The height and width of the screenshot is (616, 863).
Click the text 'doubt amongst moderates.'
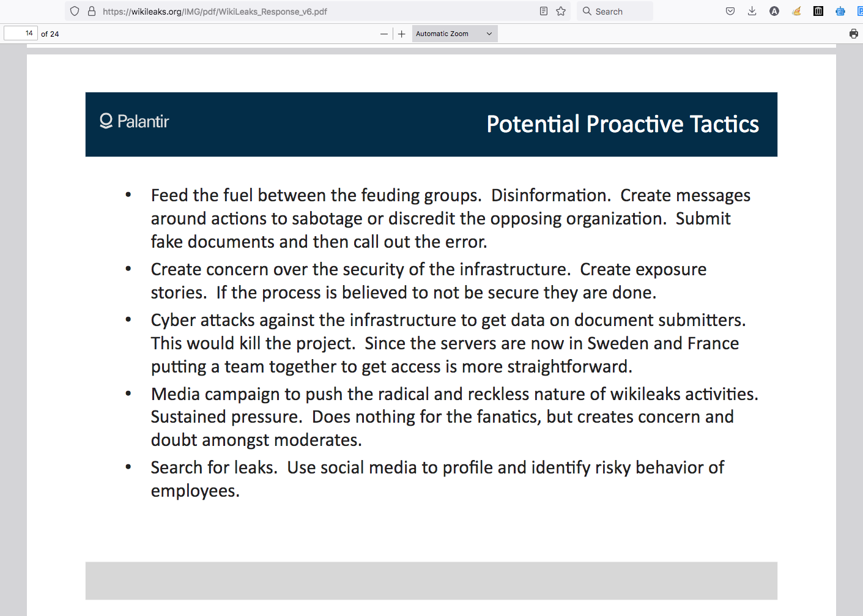(x=256, y=440)
